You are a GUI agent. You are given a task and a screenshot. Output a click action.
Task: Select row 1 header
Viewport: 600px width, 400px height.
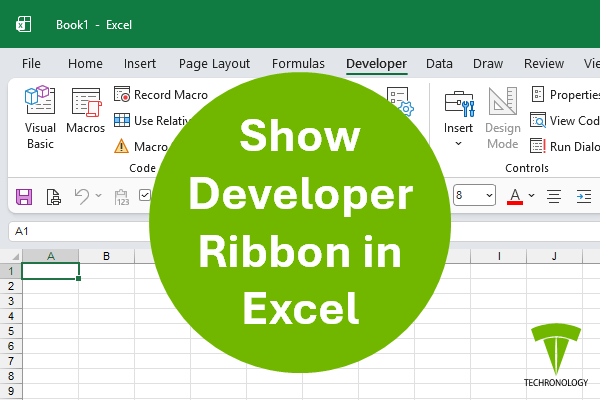pyautogui.click(x=11, y=271)
